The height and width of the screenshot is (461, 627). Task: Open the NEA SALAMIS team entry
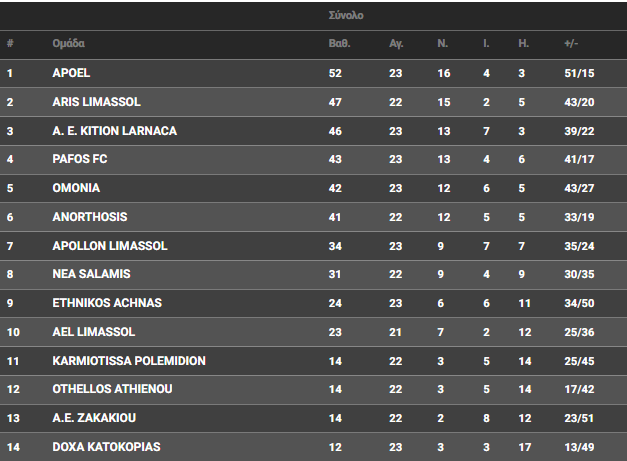pos(91,274)
